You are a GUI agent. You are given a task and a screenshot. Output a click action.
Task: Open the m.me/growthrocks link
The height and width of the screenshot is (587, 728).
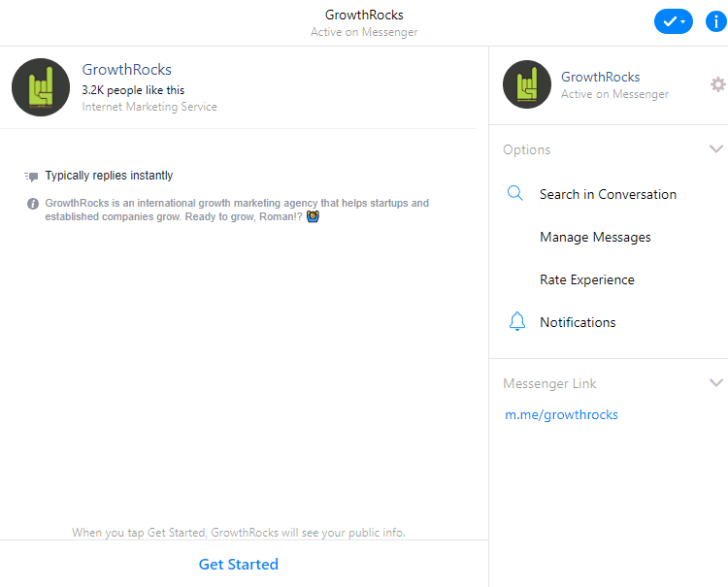pos(561,414)
